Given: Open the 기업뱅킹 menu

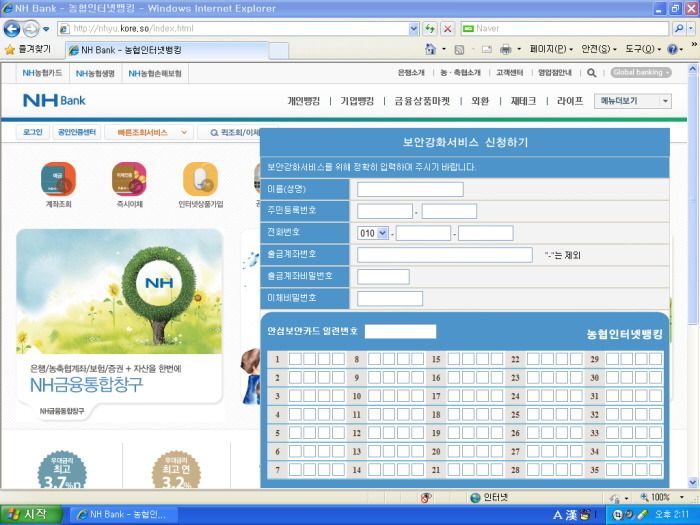Looking at the screenshot, I should point(357,101).
